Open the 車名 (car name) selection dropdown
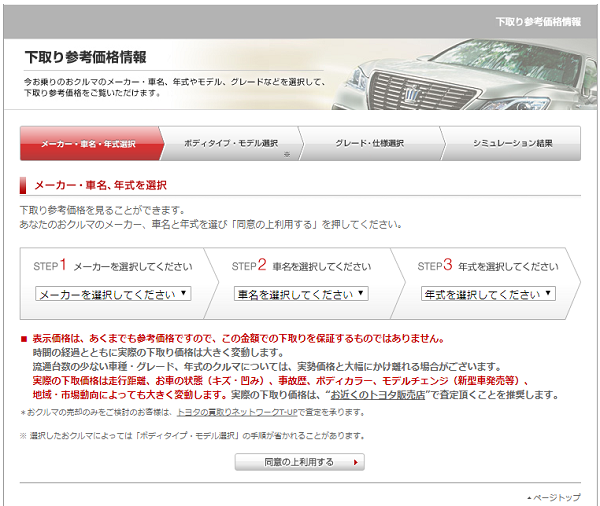Screen dimensions: 600x506 click(x=302, y=294)
